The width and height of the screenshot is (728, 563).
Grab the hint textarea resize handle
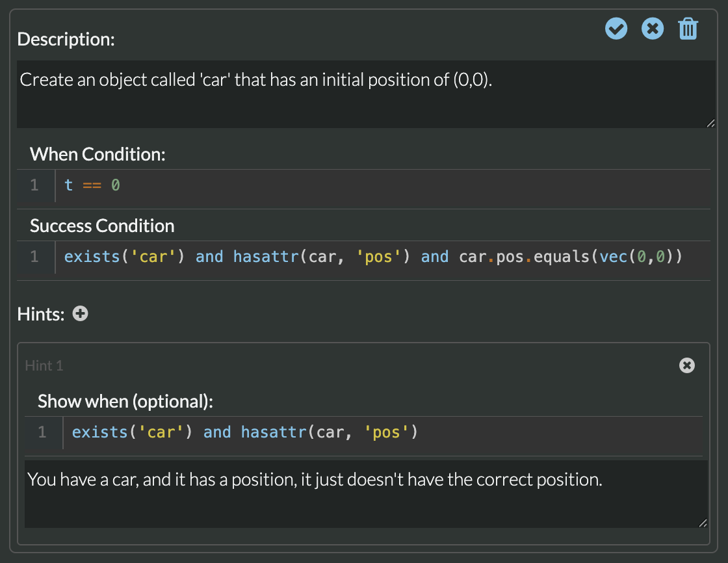pos(703,523)
